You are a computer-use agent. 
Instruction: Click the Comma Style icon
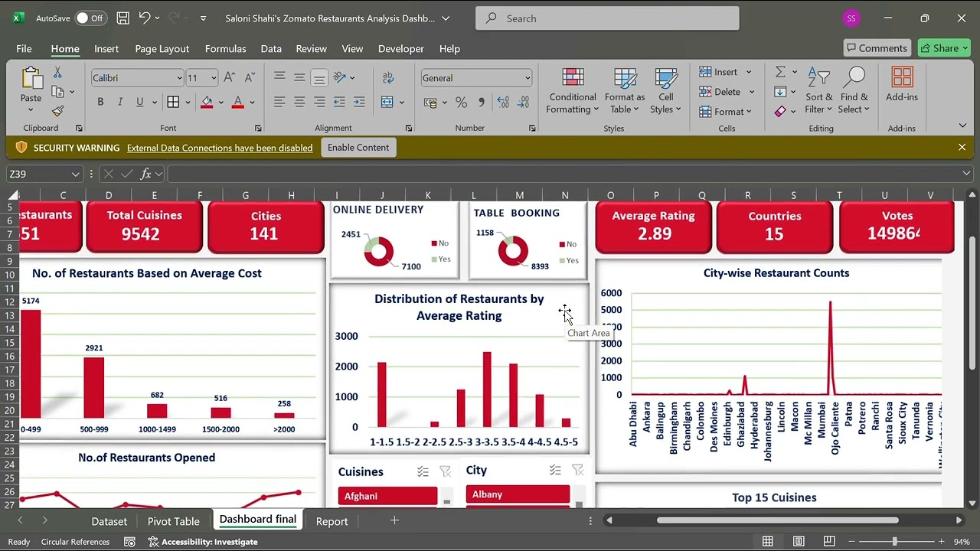pyautogui.click(x=481, y=102)
